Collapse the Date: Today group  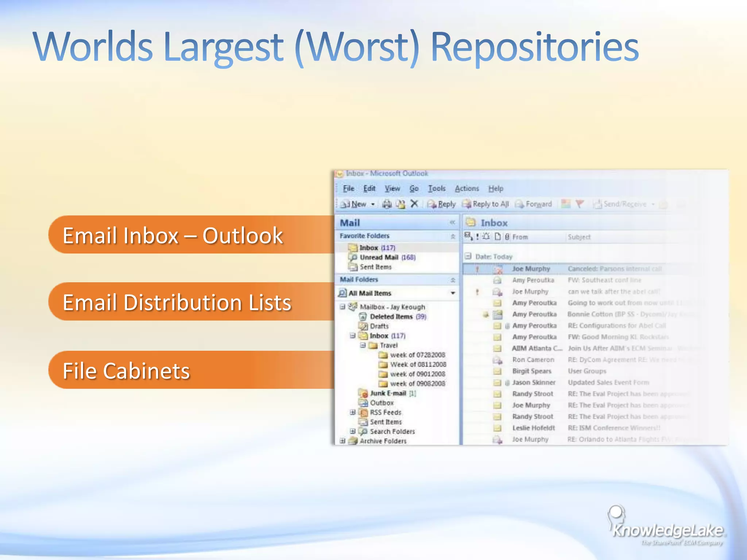pyautogui.click(x=468, y=256)
